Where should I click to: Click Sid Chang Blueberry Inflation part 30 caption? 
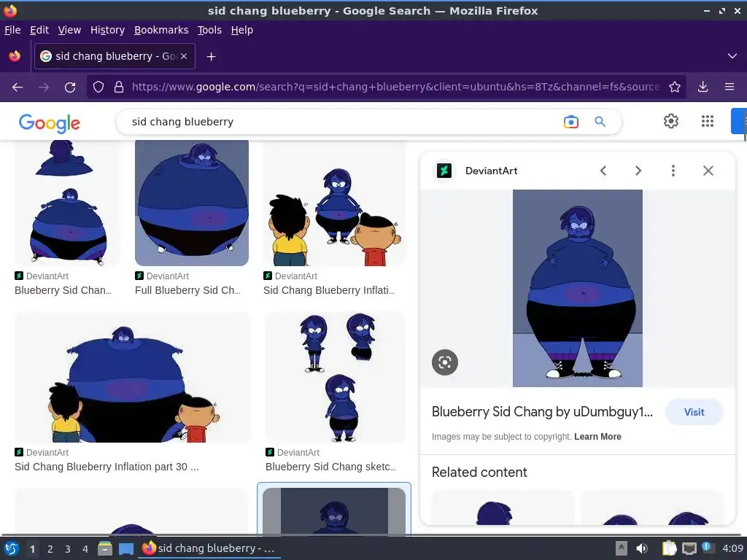(x=107, y=467)
